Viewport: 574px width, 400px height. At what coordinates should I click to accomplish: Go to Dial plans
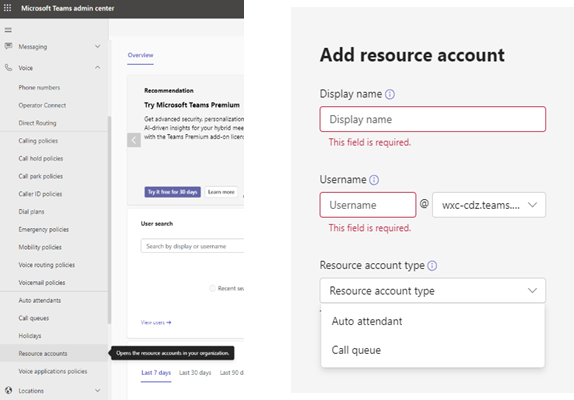31,212
